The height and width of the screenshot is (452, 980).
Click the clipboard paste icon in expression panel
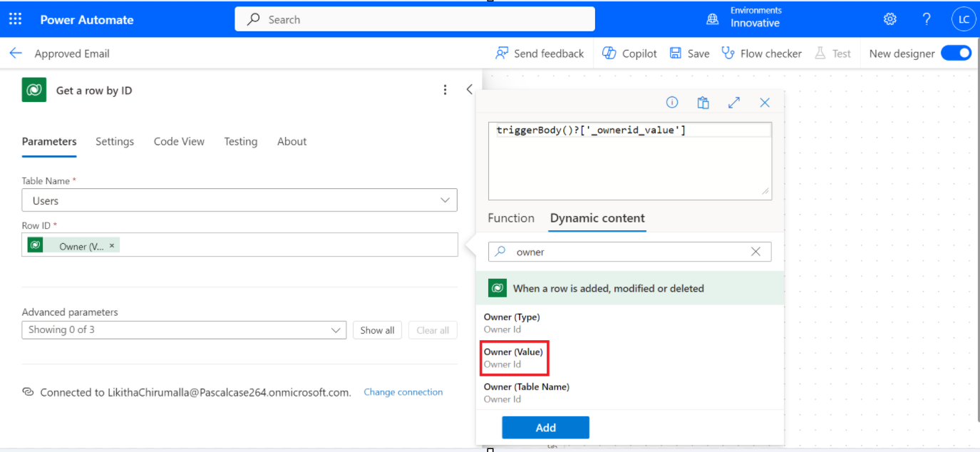coord(703,103)
